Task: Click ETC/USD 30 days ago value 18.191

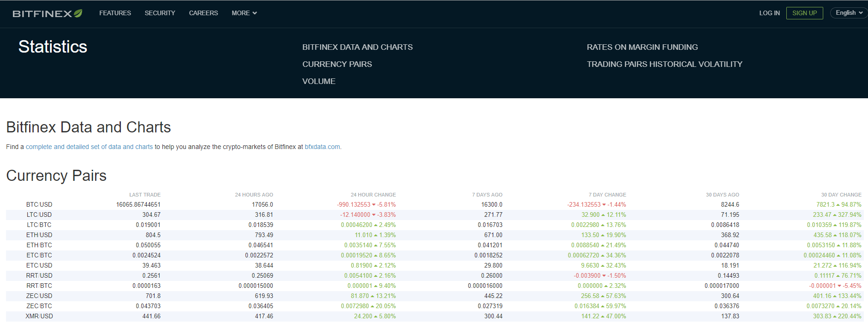Action: pos(730,265)
